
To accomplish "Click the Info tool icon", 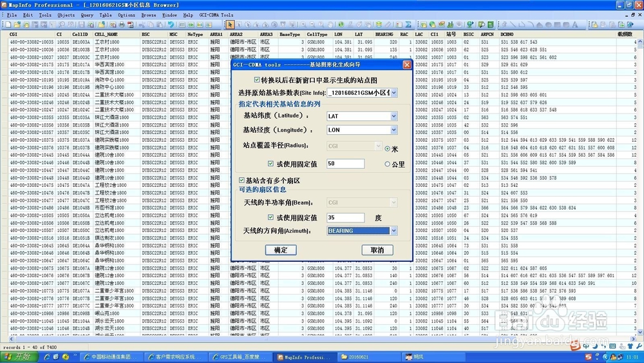I will click(341, 25).
